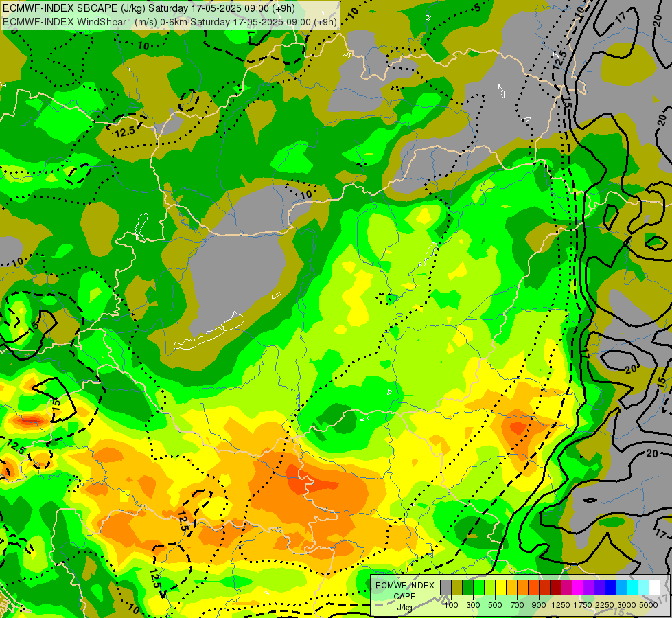
Task: Click the purple swatch right of 1750
Action: 588,587
